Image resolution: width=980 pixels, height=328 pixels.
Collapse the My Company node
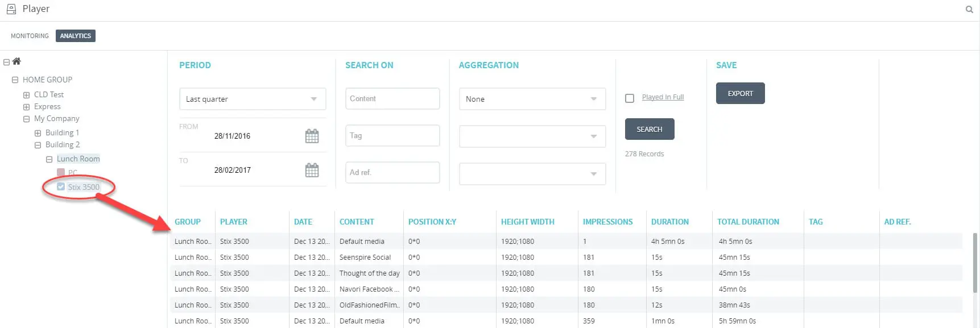(26, 119)
